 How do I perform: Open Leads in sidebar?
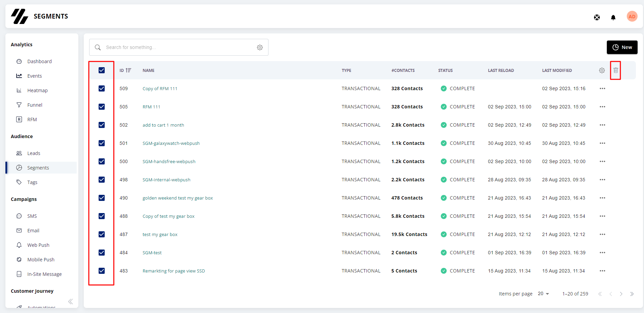tap(34, 153)
